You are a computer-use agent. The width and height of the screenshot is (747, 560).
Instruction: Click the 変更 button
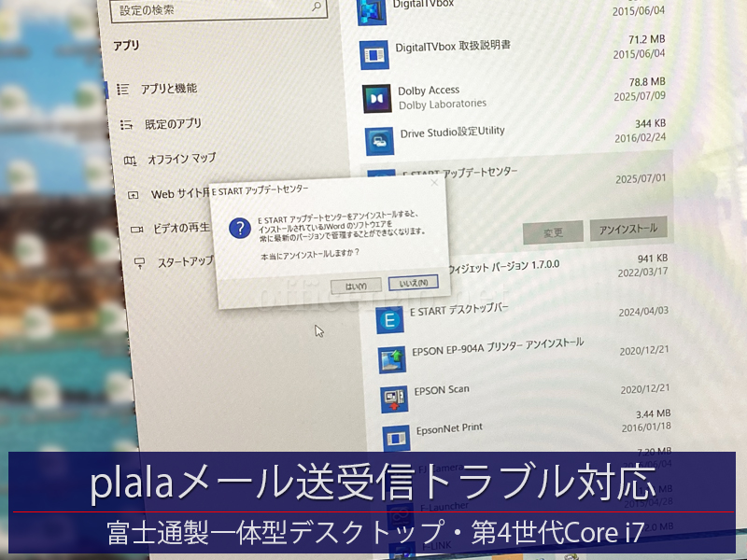553,232
